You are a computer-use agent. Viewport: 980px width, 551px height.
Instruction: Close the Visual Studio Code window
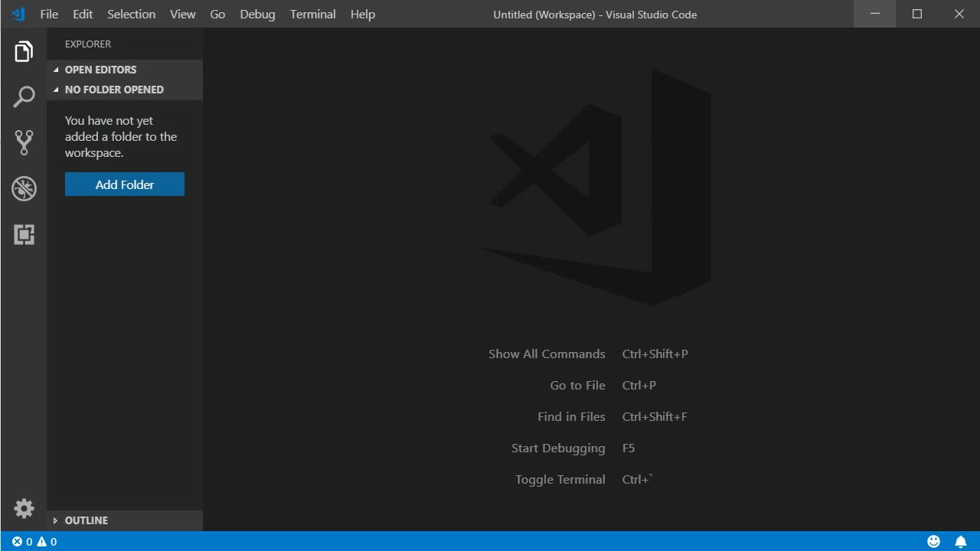[959, 14]
